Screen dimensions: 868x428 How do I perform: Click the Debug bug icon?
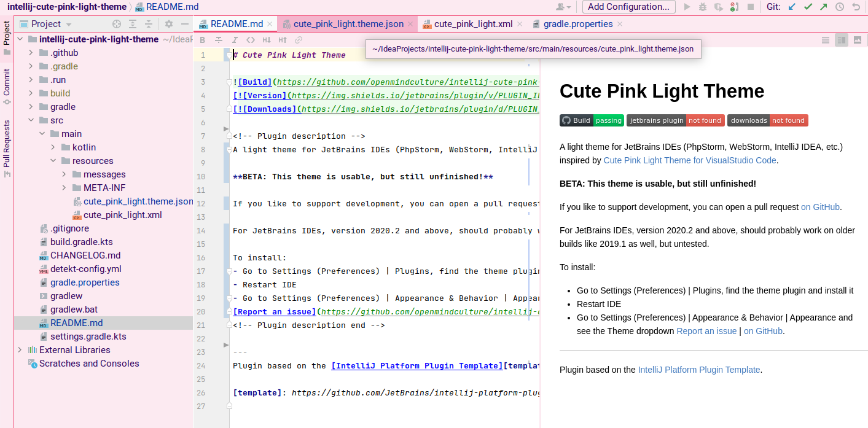(703, 7)
